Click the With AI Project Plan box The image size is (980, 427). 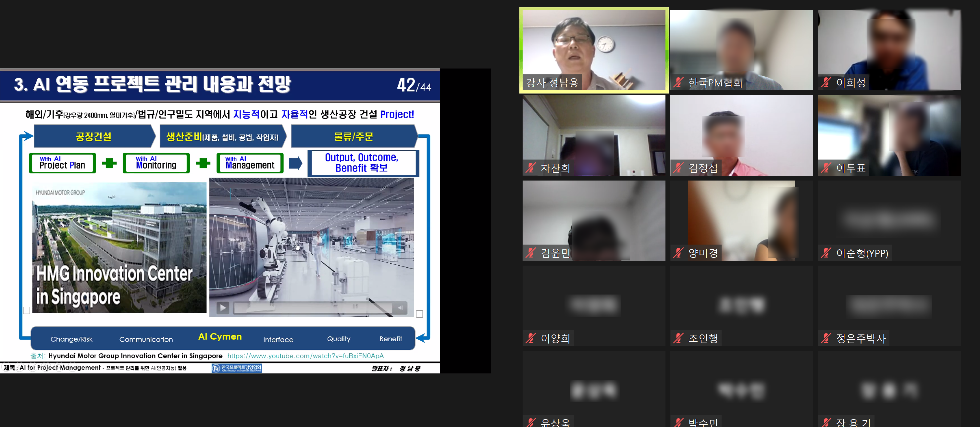(62, 163)
